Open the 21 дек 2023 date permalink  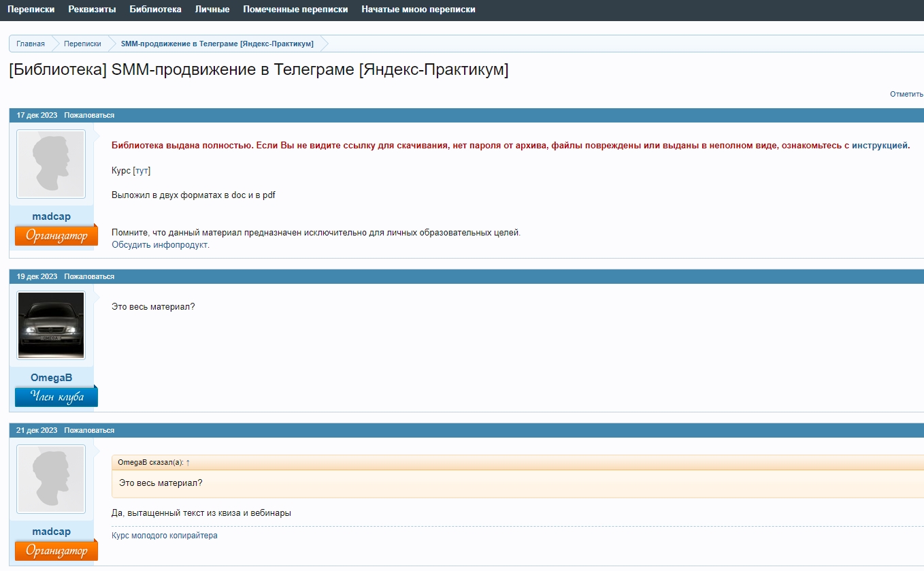tap(37, 430)
